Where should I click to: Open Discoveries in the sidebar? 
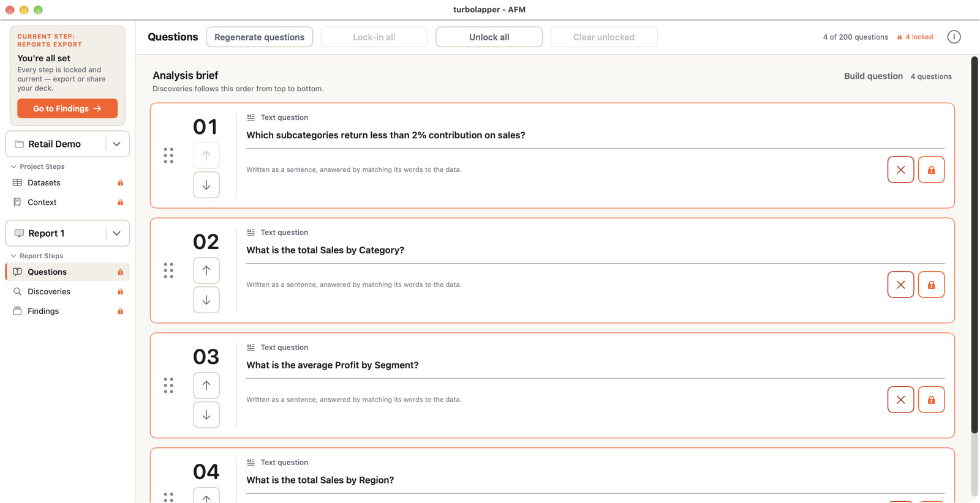(67, 291)
